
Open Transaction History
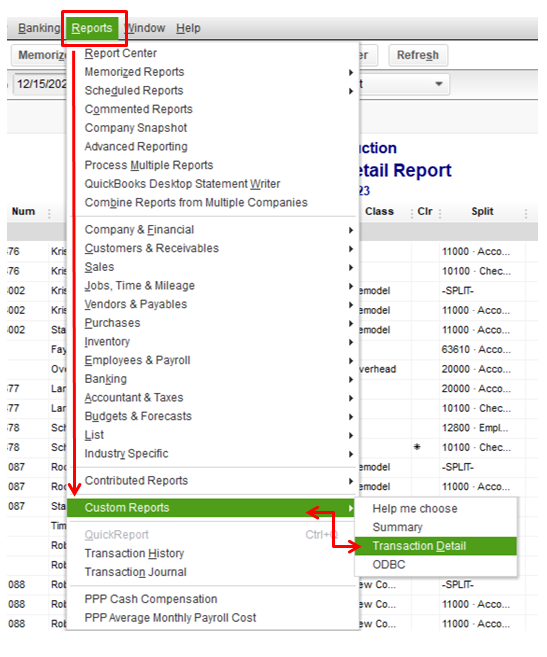(x=213, y=554)
